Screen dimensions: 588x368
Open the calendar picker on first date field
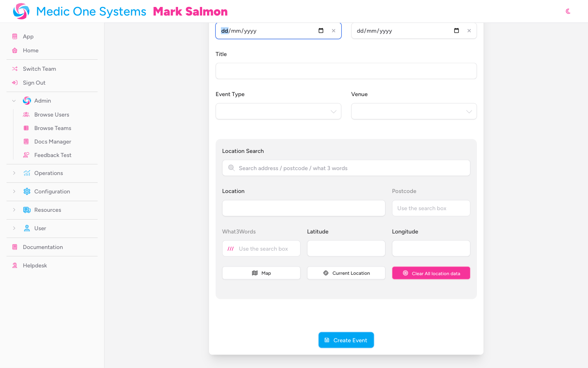point(321,30)
